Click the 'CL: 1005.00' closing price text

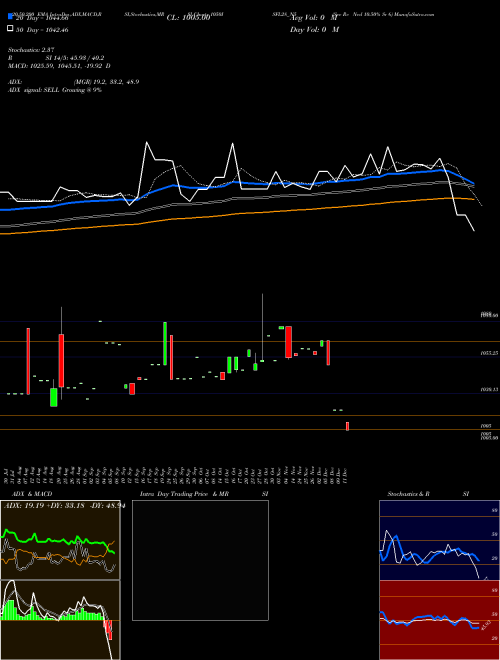[189, 18]
